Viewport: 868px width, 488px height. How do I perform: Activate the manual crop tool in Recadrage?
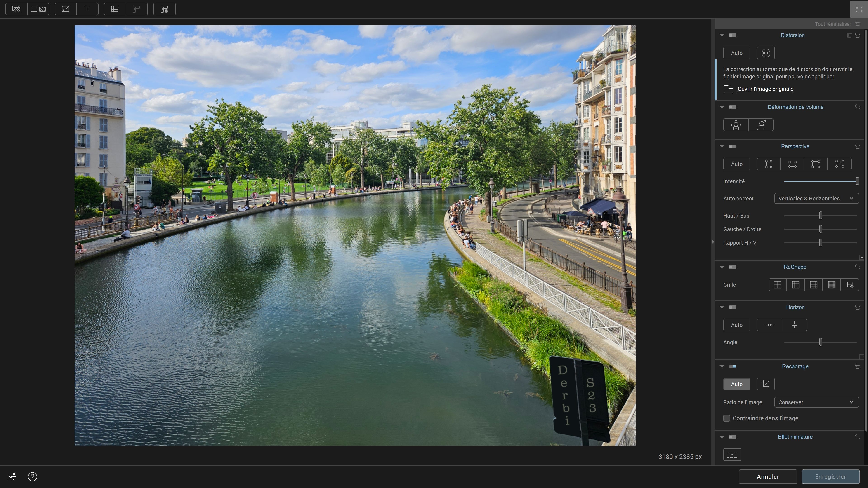766,384
